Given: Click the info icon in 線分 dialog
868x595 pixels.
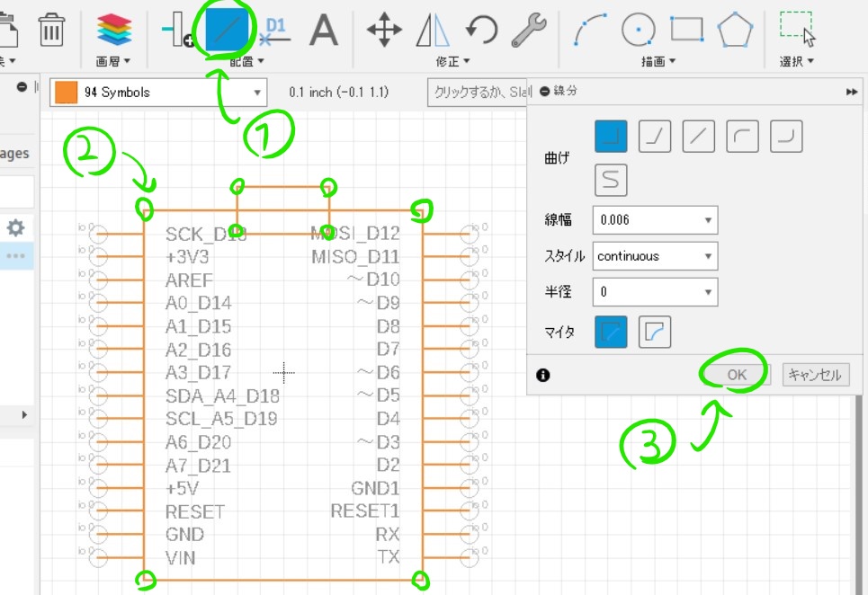Looking at the screenshot, I should 543,375.
